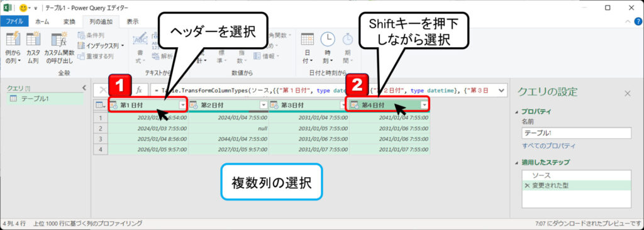Expand the formula bar chevron
The height and width of the screenshot is (230, 644).
click(x=501, y=89)
